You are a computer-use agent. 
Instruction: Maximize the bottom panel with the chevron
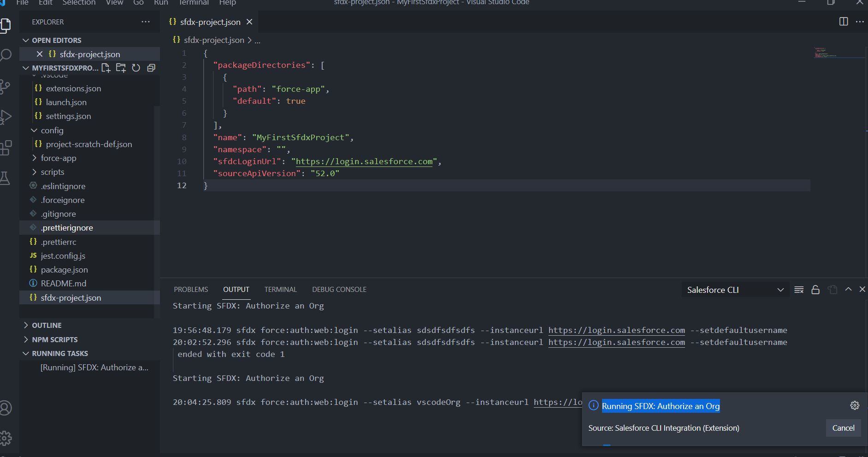point(848,290)
